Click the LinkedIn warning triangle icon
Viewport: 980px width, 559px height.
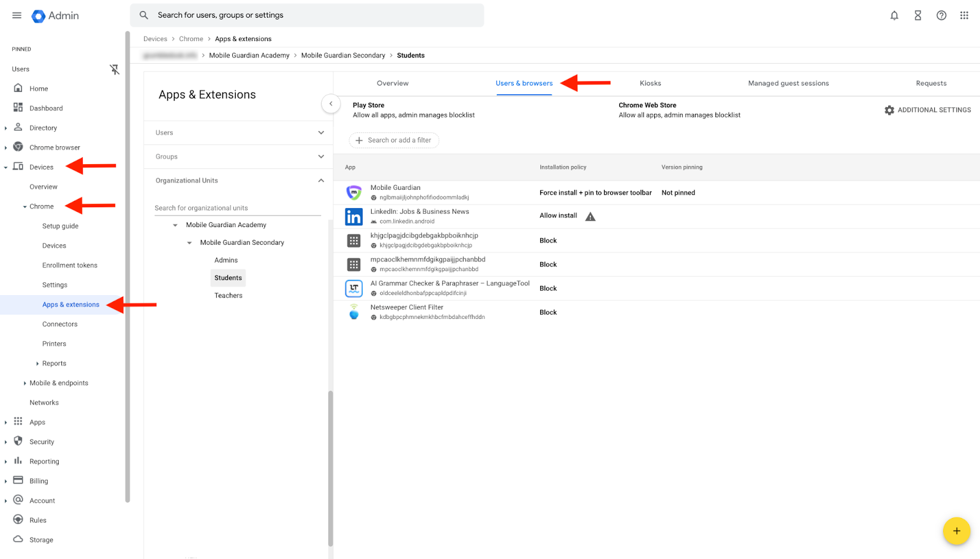tap(590, 216)
